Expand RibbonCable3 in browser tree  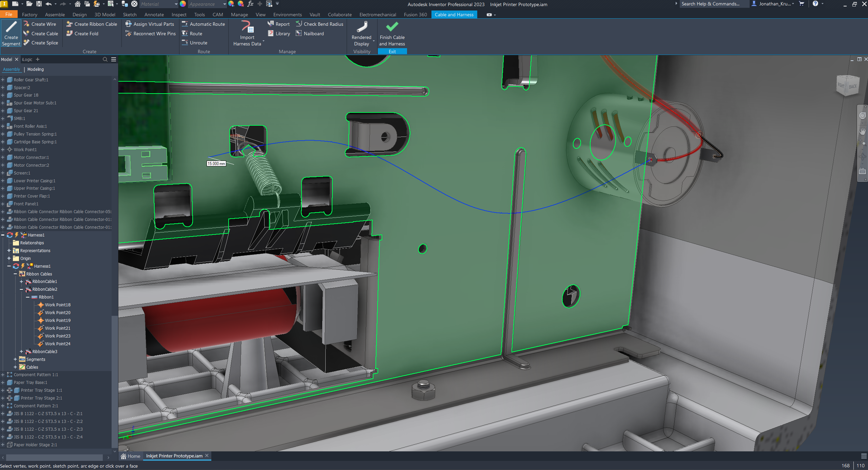point(21,351)
